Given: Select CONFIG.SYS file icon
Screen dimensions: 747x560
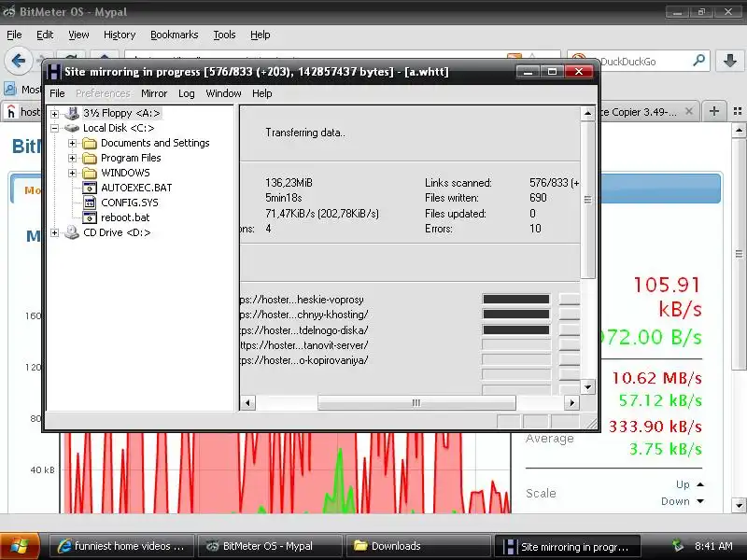Looking at the screenshot, I should click(90, 203).
